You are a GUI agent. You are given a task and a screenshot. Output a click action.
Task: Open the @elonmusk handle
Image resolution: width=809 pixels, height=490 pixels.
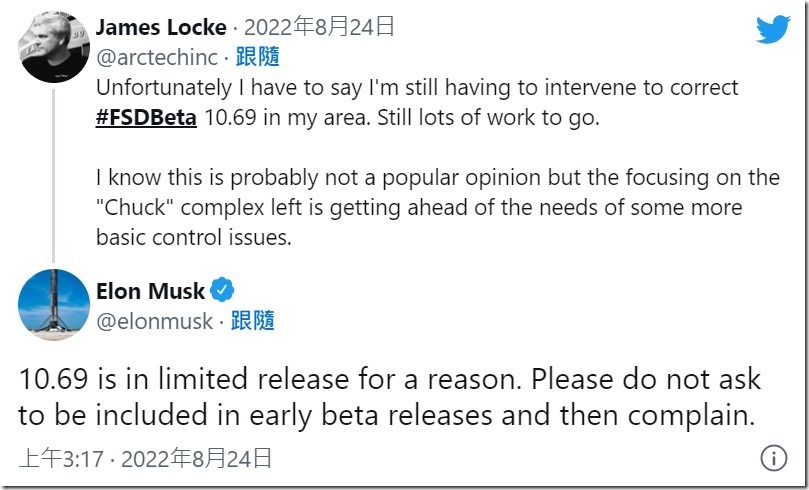154,321
